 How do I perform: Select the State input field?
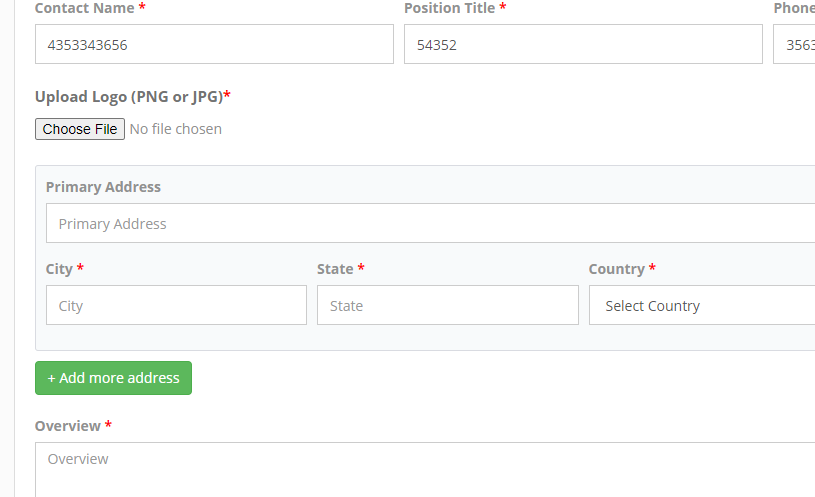point(448,305)
